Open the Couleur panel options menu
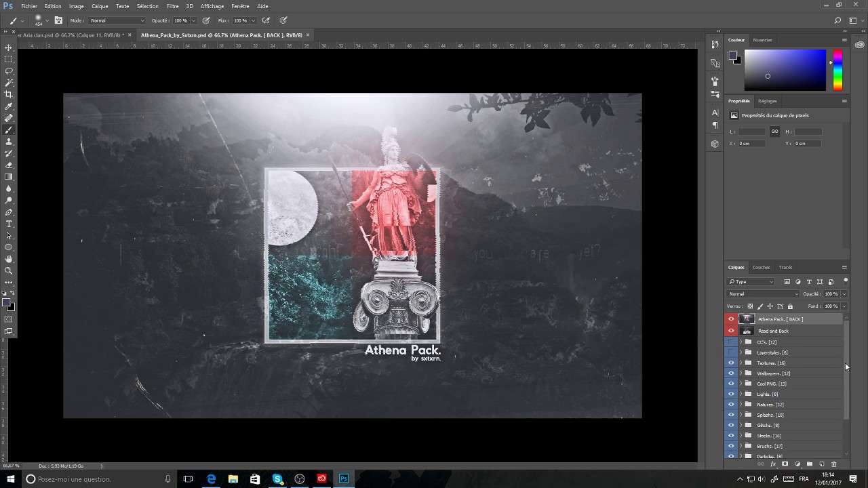The image size is (868, 488). tap(844, 40)
